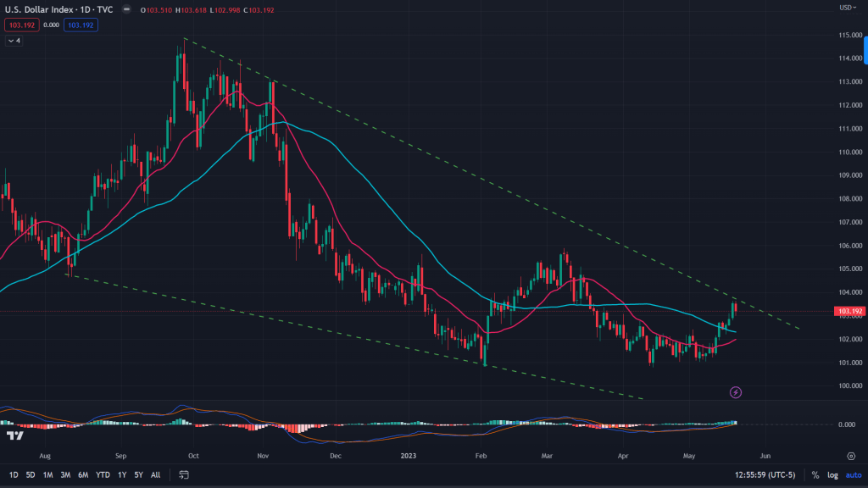Click the U.S. Dollar Index symbol title
868x488 pixels.
click(38, 11)
